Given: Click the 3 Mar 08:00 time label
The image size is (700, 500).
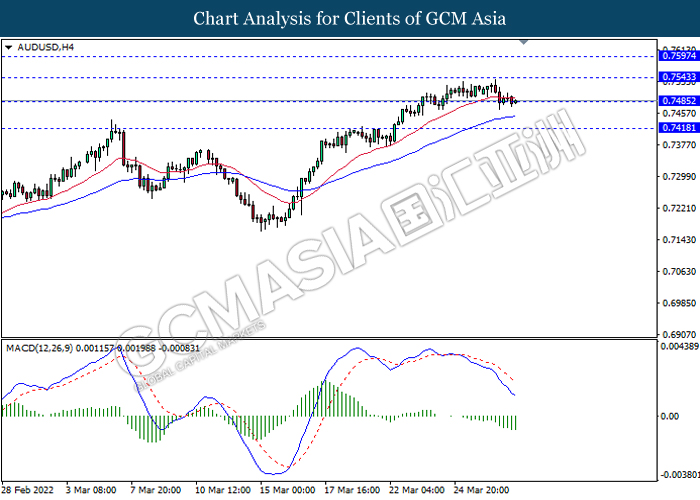Looking at the screenshot, I should (91, 490).
